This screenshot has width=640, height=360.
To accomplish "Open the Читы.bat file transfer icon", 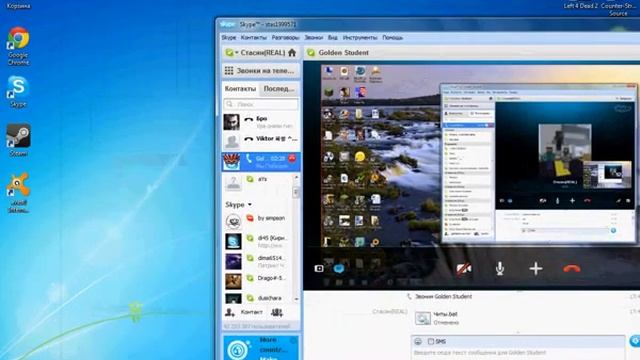I will [x=422, y=318].
